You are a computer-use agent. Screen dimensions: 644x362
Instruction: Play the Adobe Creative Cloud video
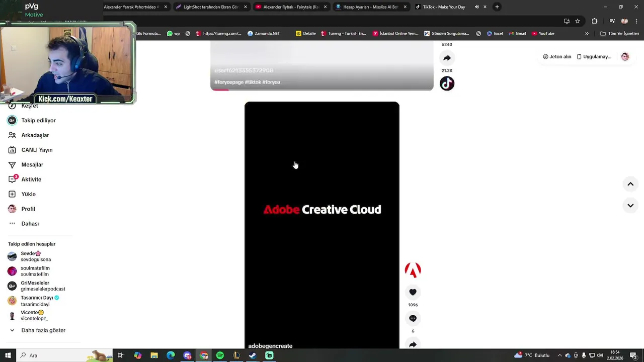click(322, 225)
